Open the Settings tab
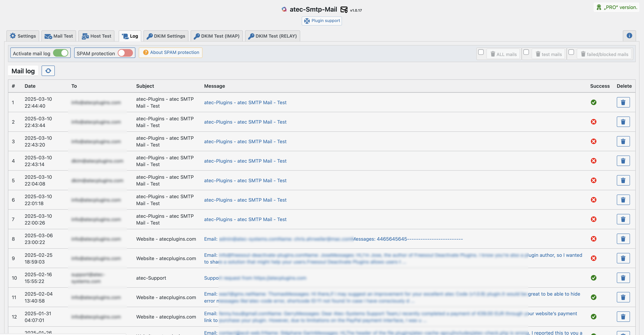The image size is (644, 335). 23,36
